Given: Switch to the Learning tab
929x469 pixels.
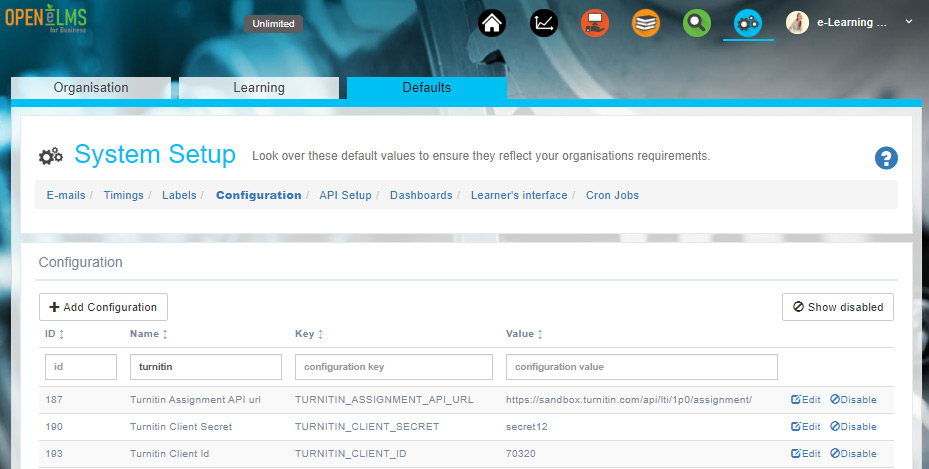Looking at the screenshot, I should click(259, 88).
